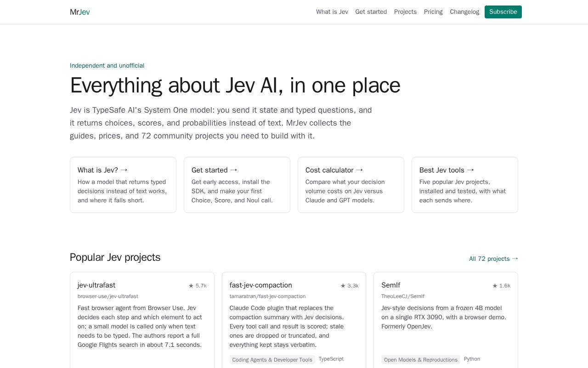
Task: Click the Subscribe button
Action: (503, 12)
